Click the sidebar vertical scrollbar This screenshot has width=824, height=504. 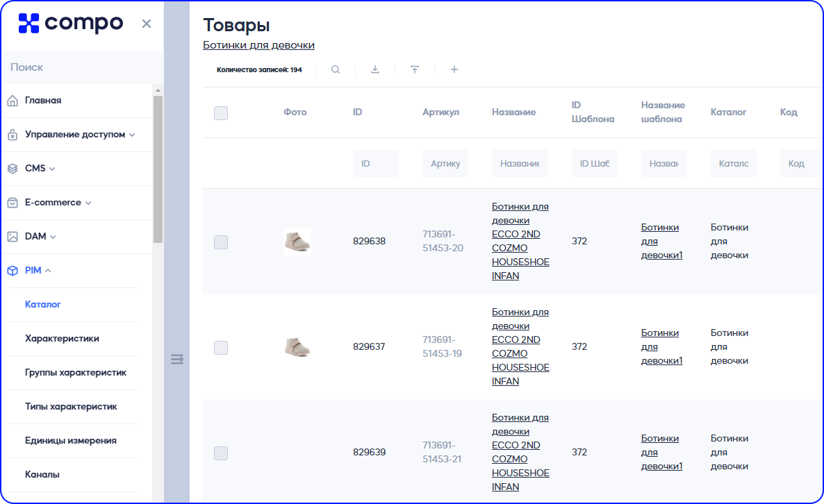tap(158, 169)
